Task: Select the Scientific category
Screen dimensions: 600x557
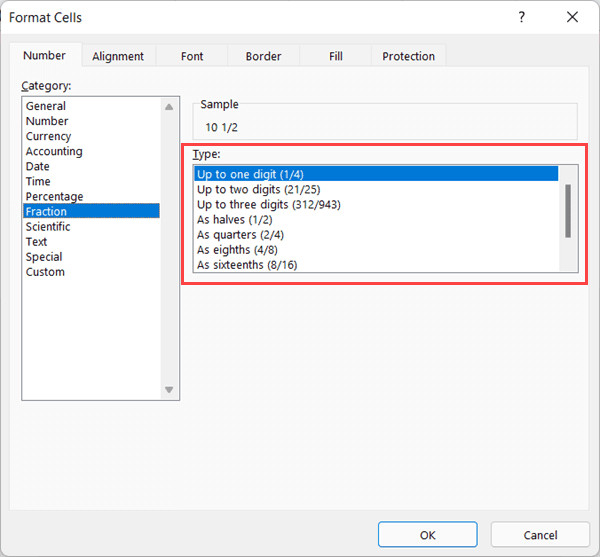Action: (x=48, y=227)
